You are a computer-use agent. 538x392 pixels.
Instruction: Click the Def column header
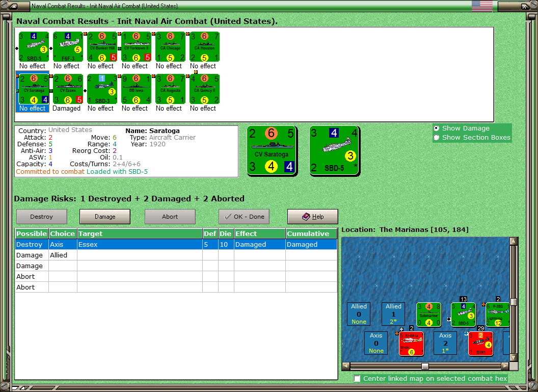[x=210, y=233]
